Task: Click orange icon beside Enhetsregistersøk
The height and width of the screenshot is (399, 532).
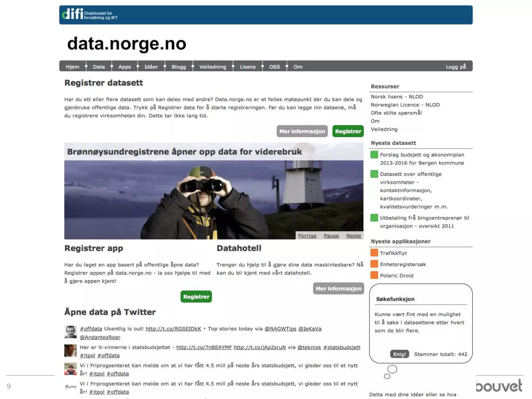Action: click(374, 264)
